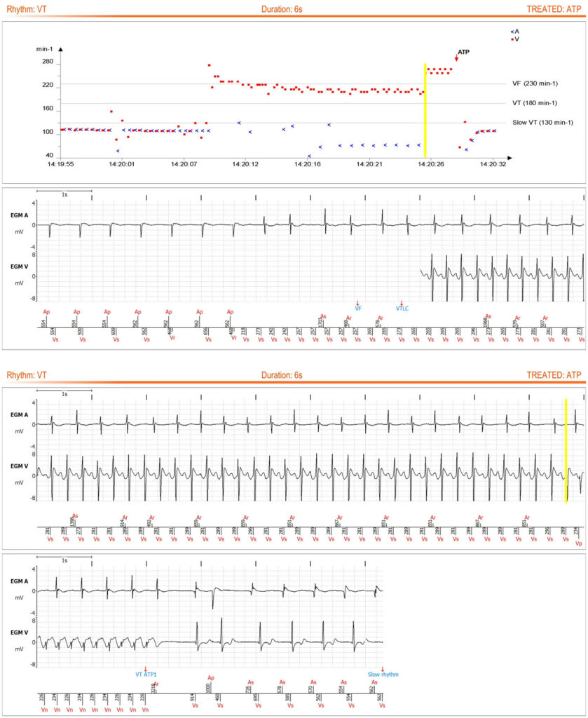The height and width of the screenshot is (718, 588).
Task: Select the ATP arrow marker on the rate chart
Action: (x=456, y=57)
